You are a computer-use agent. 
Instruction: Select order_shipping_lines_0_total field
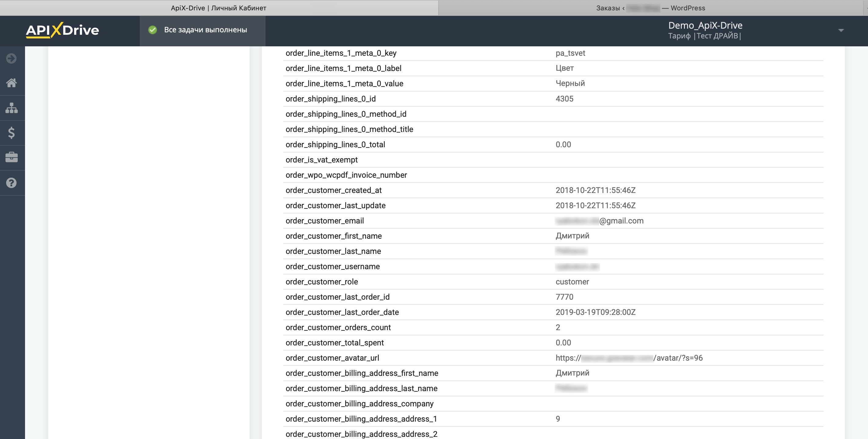point(335,145)
